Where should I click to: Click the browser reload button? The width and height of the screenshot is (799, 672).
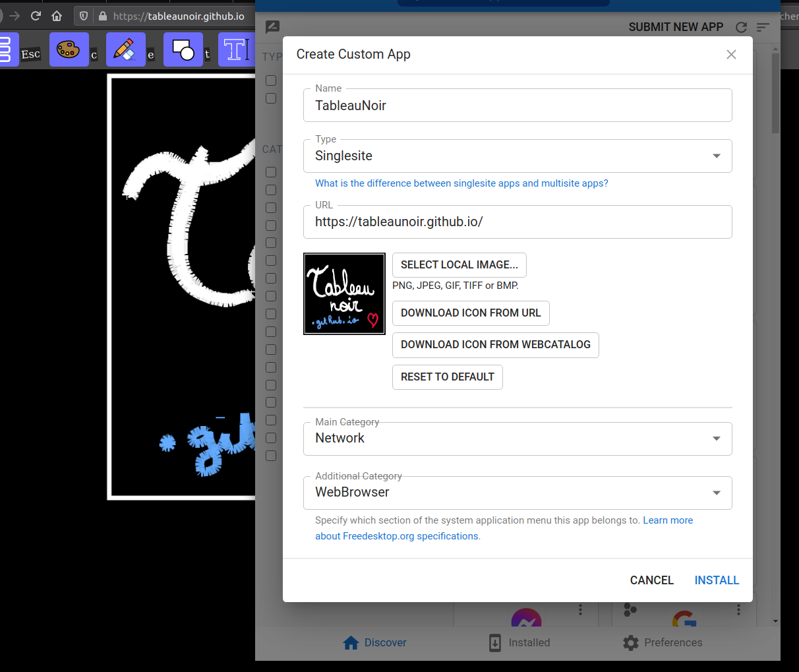pos(36,16)
